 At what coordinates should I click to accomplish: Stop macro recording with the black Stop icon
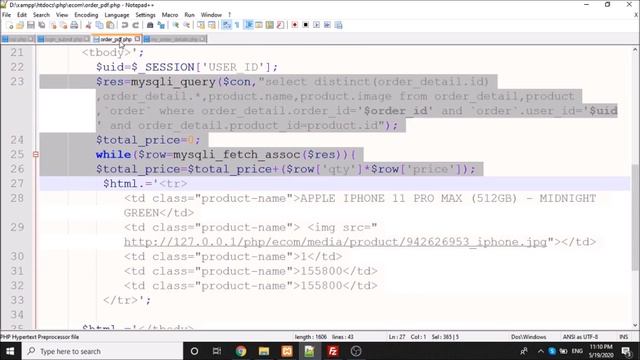coord(306,25)
